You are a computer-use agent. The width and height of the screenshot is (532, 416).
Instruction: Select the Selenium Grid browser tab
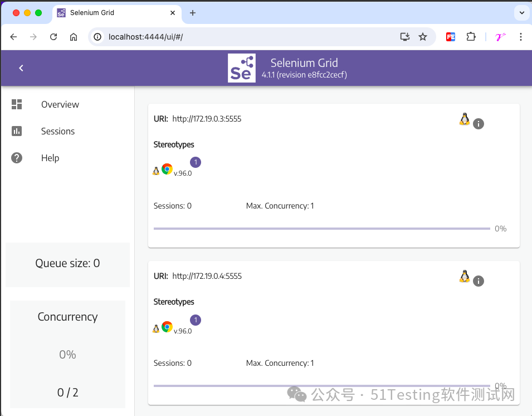(x=117, y=13)
